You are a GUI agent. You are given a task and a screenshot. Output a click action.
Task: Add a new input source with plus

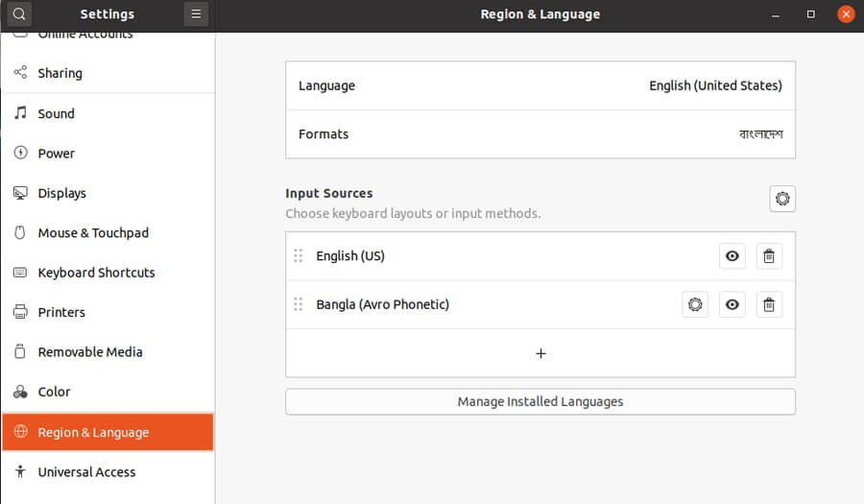coord(540,353)
